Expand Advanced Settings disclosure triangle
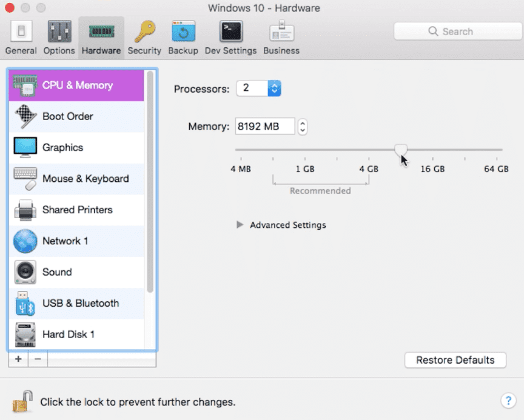This screenshot has height=420, width=524. (x=240, y=225)
